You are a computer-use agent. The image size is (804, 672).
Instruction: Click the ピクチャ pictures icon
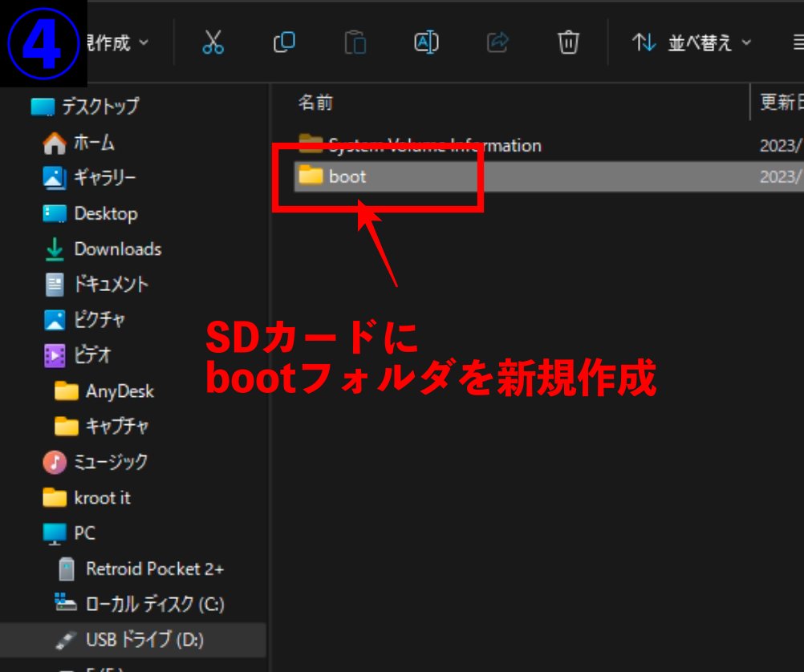(55, 321)
